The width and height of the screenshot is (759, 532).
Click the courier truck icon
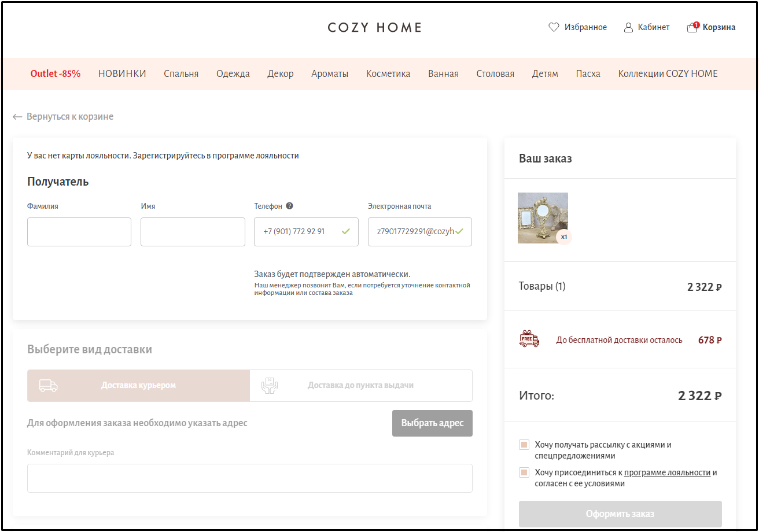coord(48,386)
